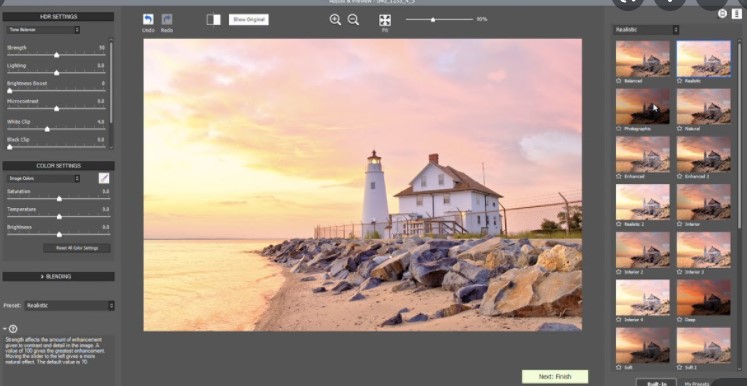Click the Show Original button
This screenshot has width=747, height=386.
[x=249, y=20]
